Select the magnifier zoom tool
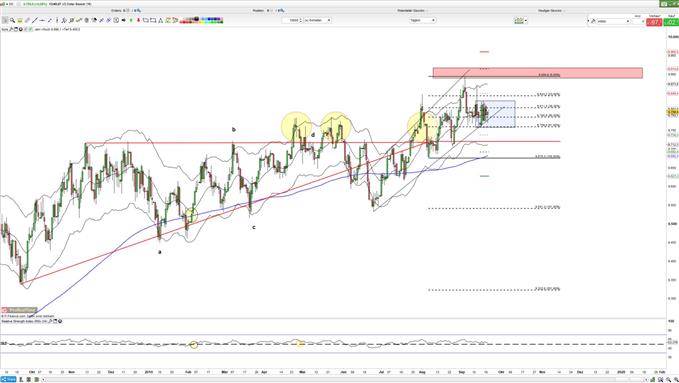Screen dimensions: 679x383 pos(13,20)
